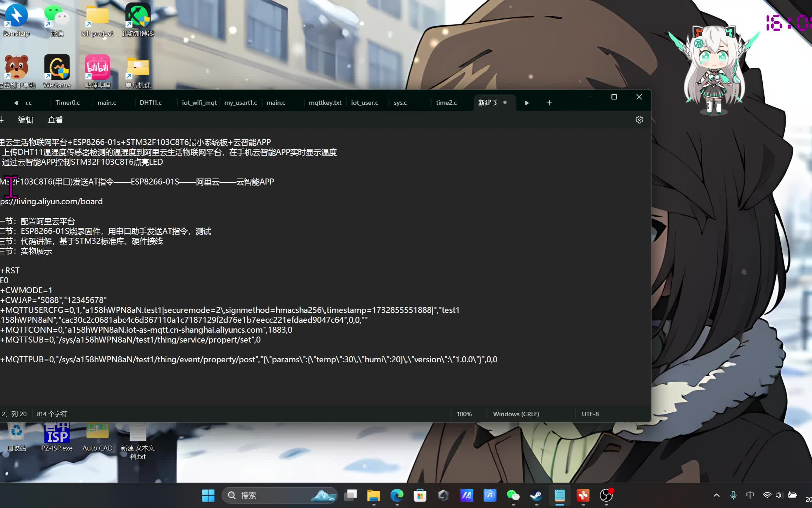The width and height of the screenshot is (812, 508).
Task: Switch to the sys.c tab
Action: [400, 103]
